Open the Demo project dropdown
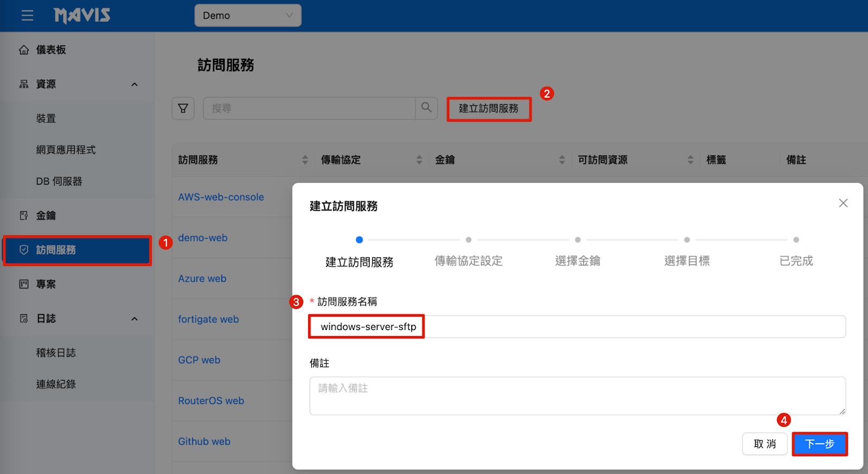The width and height of the screenshot is (868, 474). click(247, 16)
